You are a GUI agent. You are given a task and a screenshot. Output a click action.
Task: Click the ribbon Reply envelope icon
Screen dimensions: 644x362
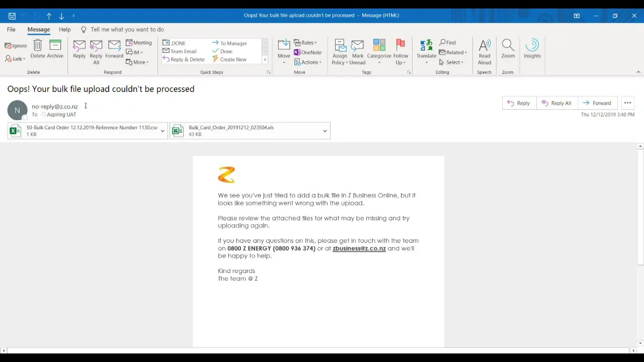pos(79,49)
